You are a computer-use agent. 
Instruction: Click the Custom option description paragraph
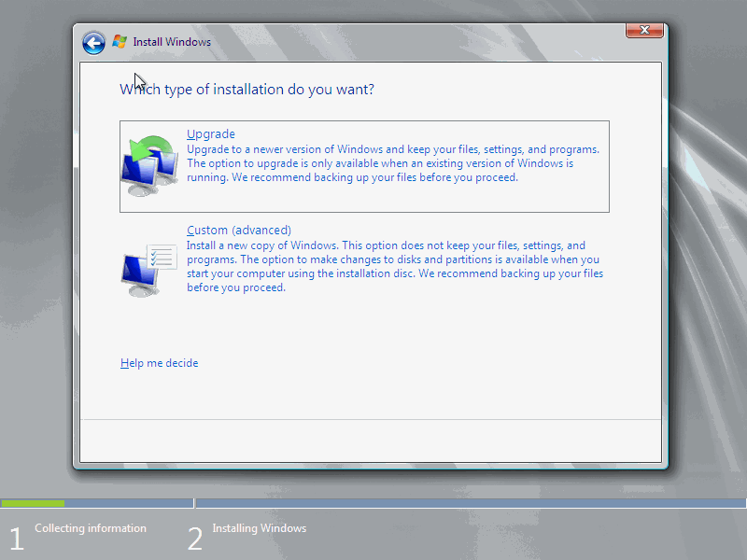(395, 266)
